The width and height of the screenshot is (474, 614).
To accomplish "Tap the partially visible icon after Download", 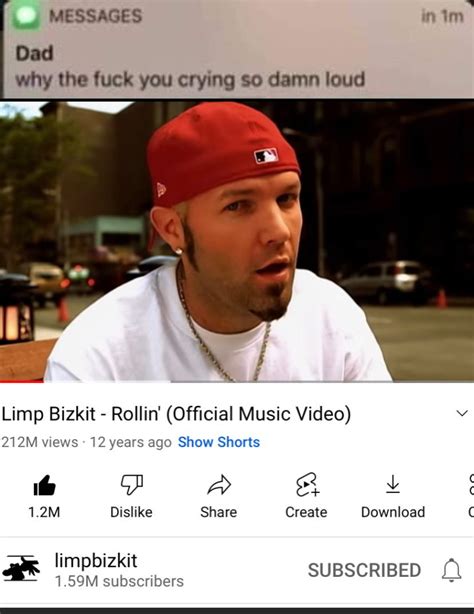I will [x=471, y=485].
